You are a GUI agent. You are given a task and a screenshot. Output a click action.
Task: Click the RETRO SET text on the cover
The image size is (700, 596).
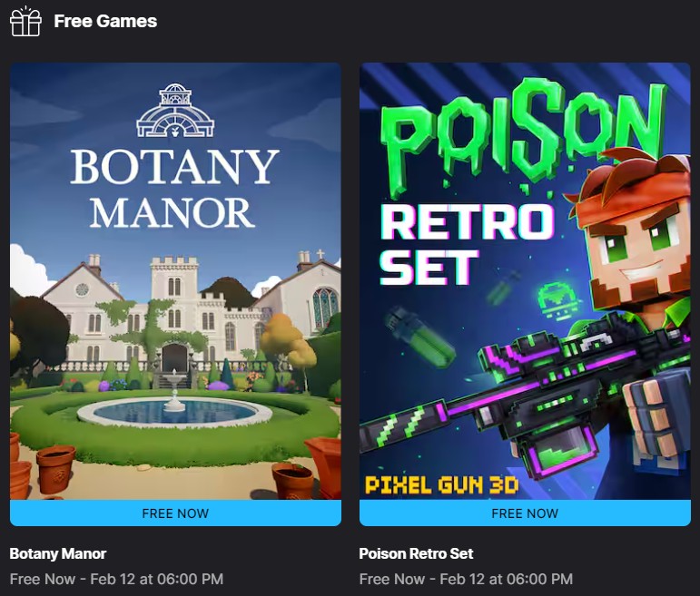pos(467,244)
